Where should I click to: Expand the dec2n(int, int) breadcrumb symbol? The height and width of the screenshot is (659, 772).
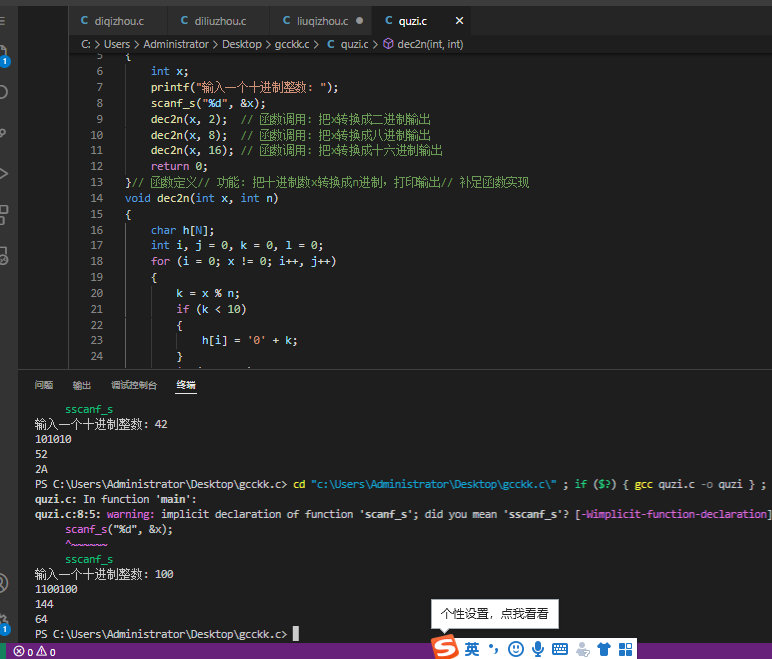coord(429,44)
